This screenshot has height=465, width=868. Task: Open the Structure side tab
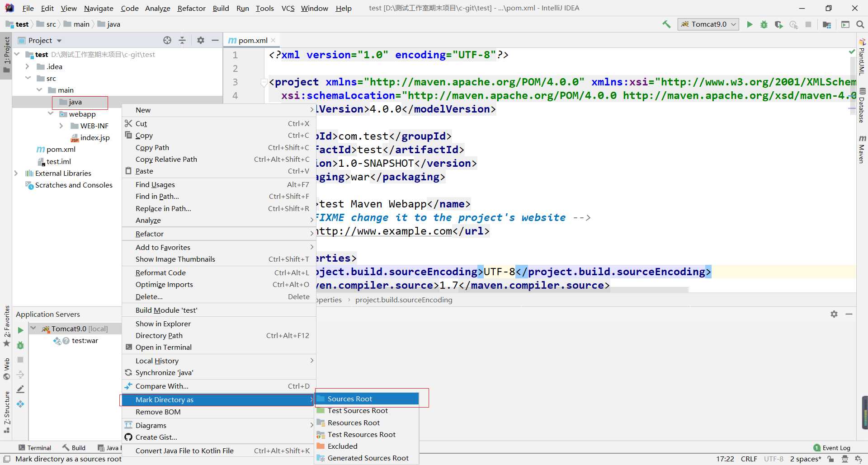7,412
